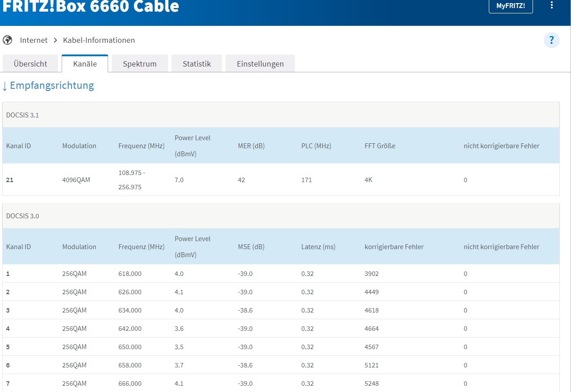Click the Internet breadcrumb link

(x=34, y=40)
